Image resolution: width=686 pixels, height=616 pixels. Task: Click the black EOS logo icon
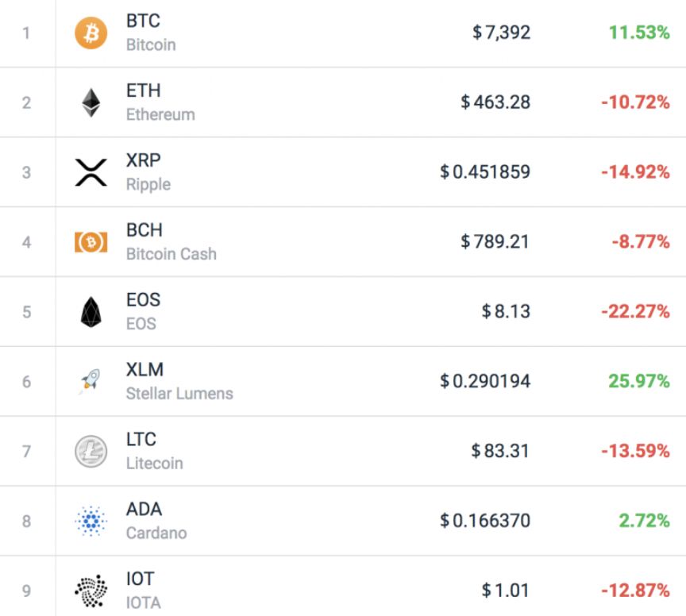click(x=91, y=312)
